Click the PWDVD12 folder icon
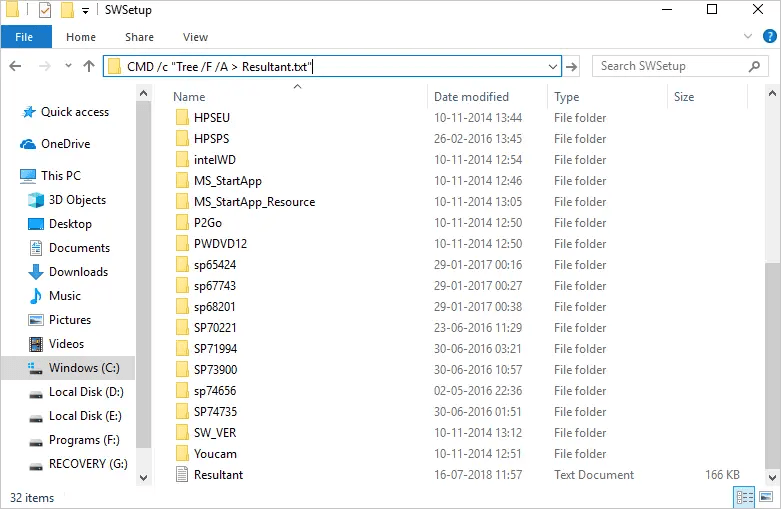The image size is (781, 509). [182, 244]
